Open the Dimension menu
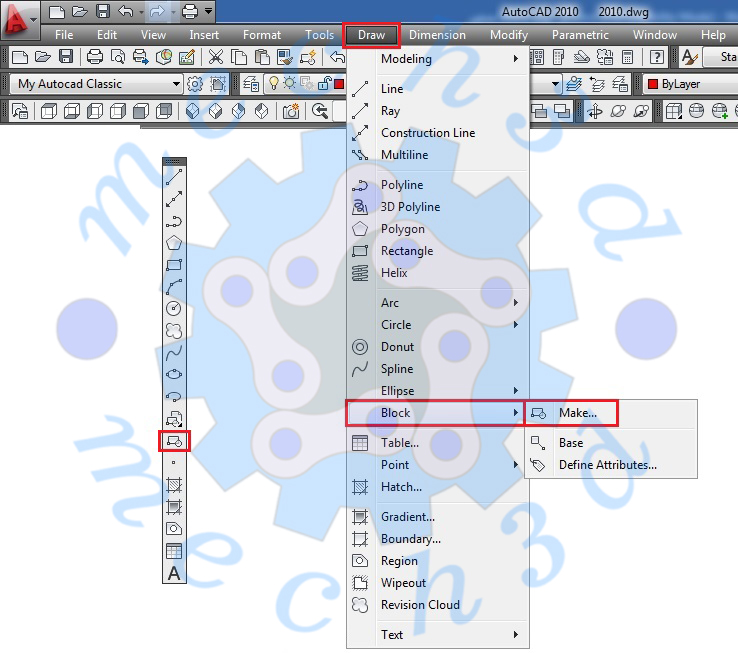The height and width of the screenshot is (653, 738). [437, 35]
